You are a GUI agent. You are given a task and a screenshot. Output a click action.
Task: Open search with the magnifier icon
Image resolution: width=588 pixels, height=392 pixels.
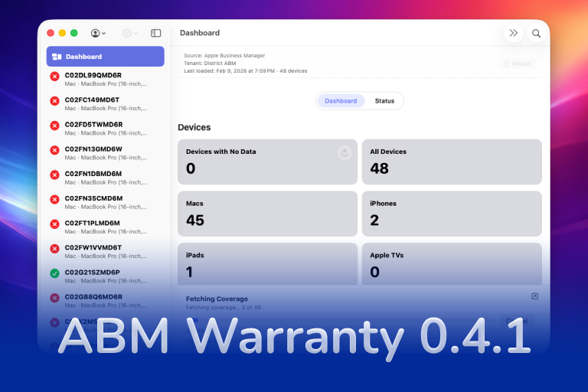[536, 33]
